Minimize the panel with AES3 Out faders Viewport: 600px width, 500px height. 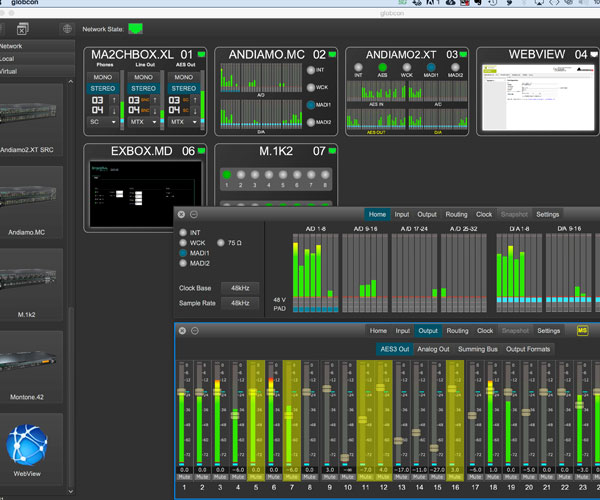coord(195,331)
